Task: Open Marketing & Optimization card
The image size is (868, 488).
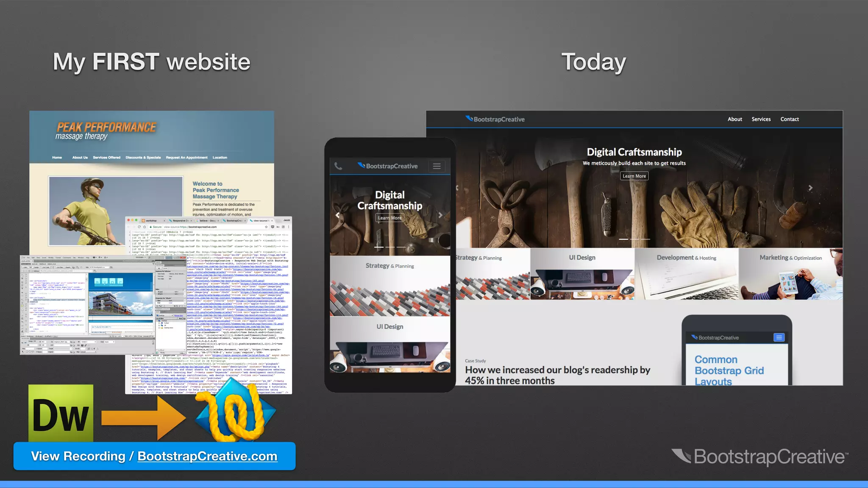Action: pyautogui.click(x=791, y=274)
